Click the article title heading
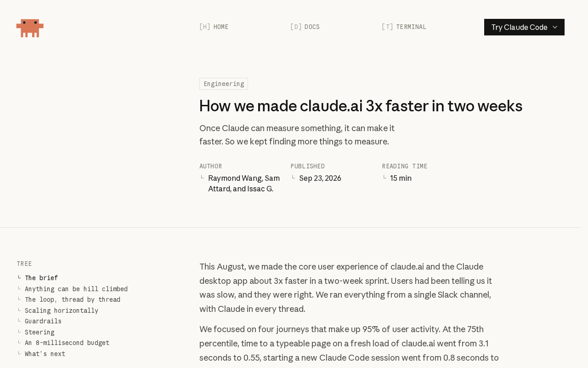Viewport: 588px width, 368px height. (x=361, y=106)
